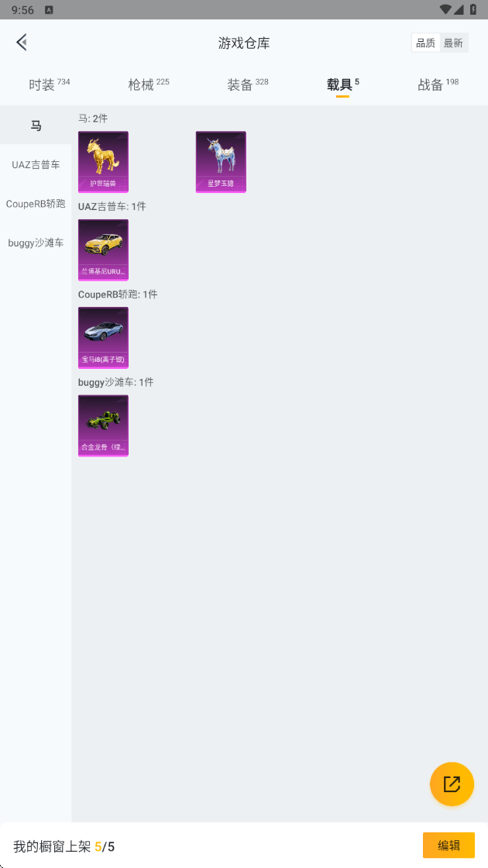Screen dimensions: 488x868
Task: Open the unicorn 星梦玉骢 item
Action: coord(221,162)
